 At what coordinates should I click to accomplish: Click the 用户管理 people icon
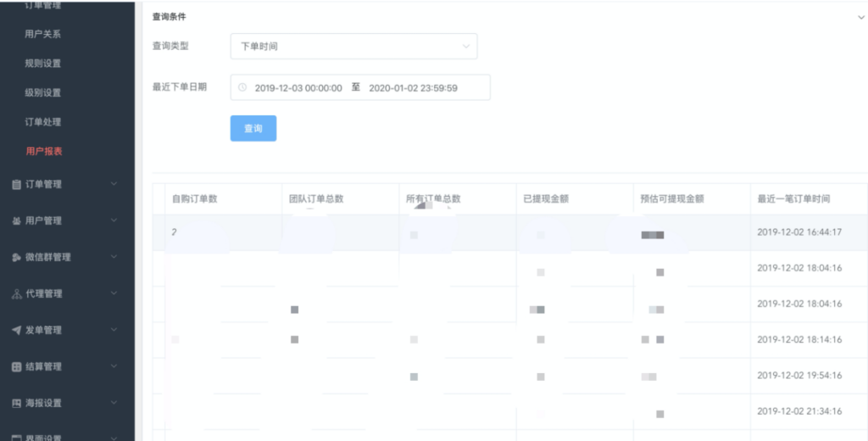tap(17, 221)
